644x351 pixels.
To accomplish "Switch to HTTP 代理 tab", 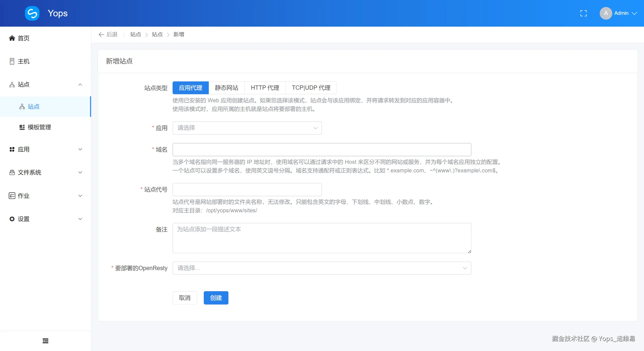I will pos(265,88).
